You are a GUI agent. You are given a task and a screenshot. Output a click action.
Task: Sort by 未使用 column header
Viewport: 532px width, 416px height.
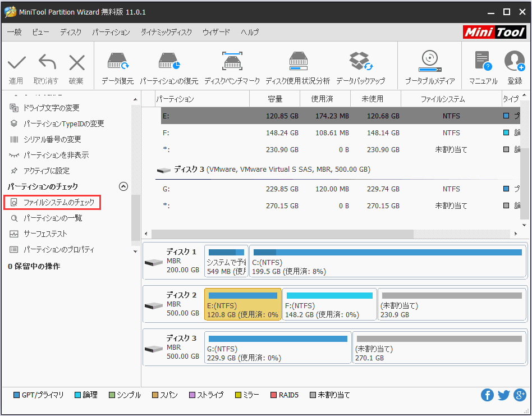[x=375, y=99]
